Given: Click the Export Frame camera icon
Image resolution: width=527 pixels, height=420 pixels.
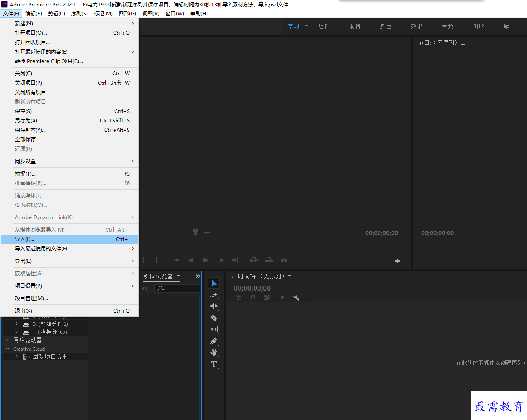Looking at the screenshot, I should [x=284, y=260].
